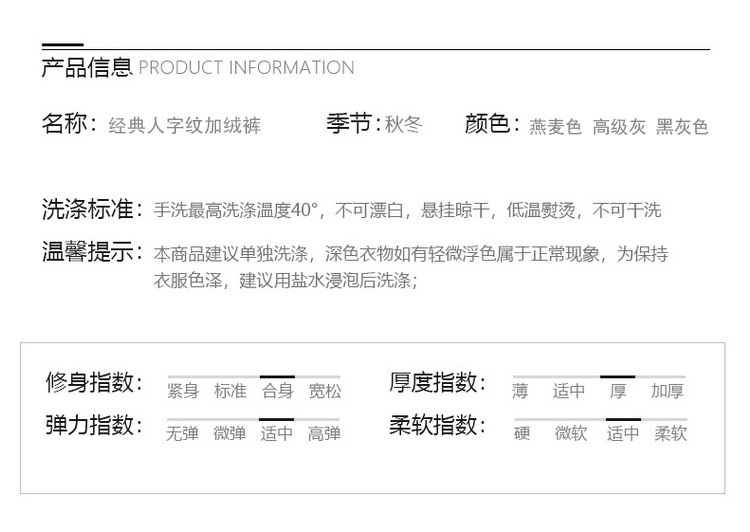
Task: Select 合身 on the fit scale
Action: (277, 391)
